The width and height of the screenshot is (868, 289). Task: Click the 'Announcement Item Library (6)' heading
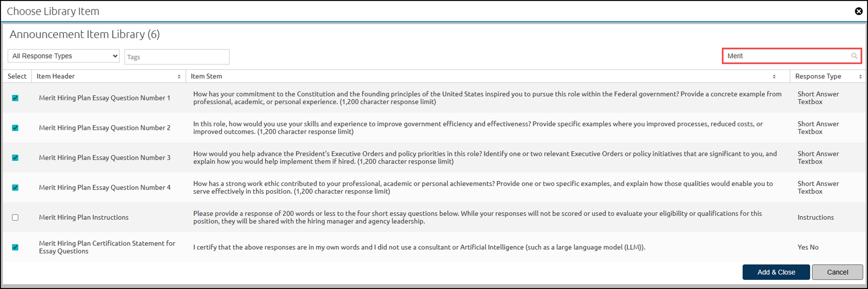point(85,34)
